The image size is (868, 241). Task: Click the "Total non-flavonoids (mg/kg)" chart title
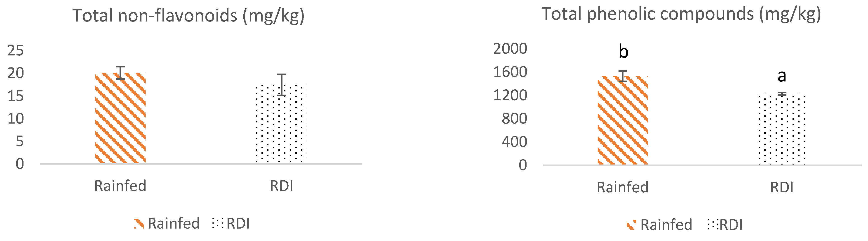point(188,16)
